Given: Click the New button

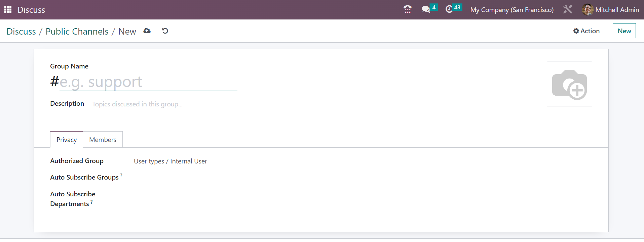Looking at the screenshot, I should (624, 31).
